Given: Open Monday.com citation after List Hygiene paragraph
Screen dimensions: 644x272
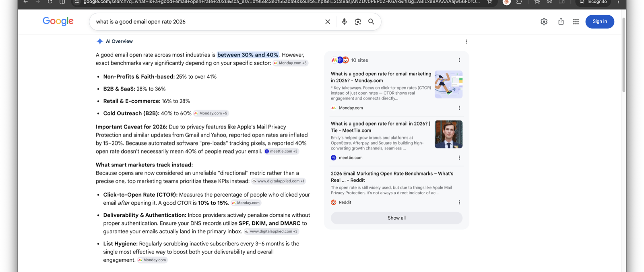Looking at the screenshot, I should click(x=152, y=260).
